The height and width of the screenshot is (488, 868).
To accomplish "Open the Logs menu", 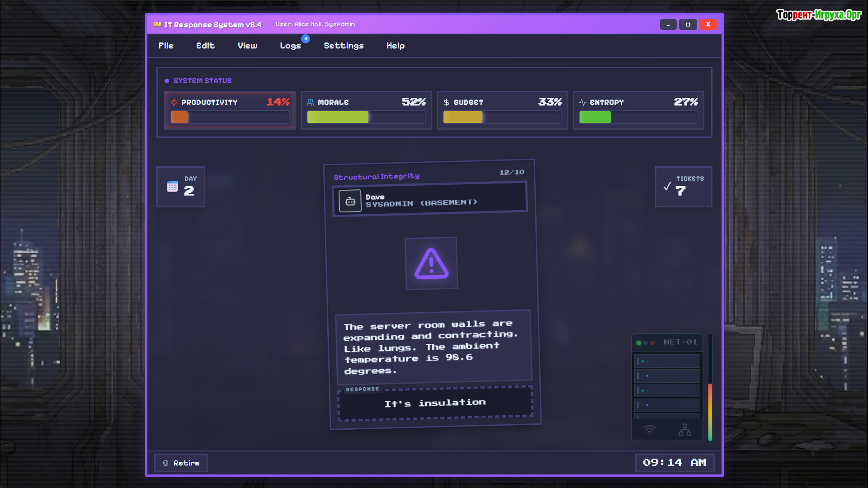I will coord(290,46).
